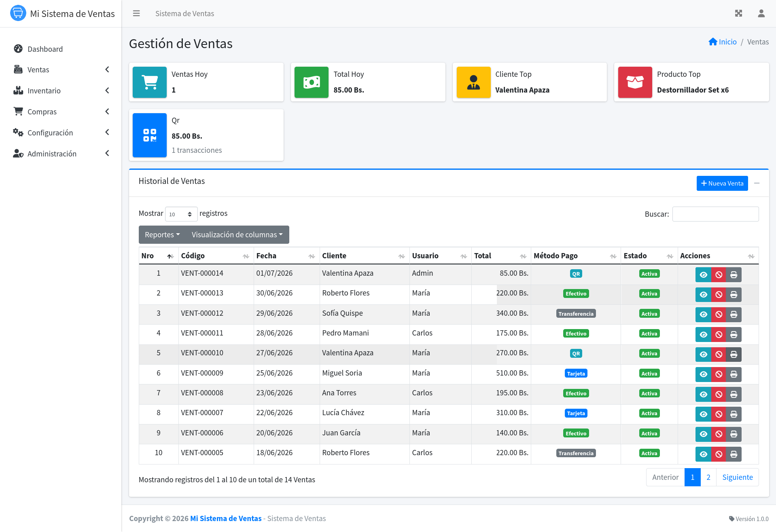Expand the Inventario sidebar menu
The image size is (776, 532).
61,91
